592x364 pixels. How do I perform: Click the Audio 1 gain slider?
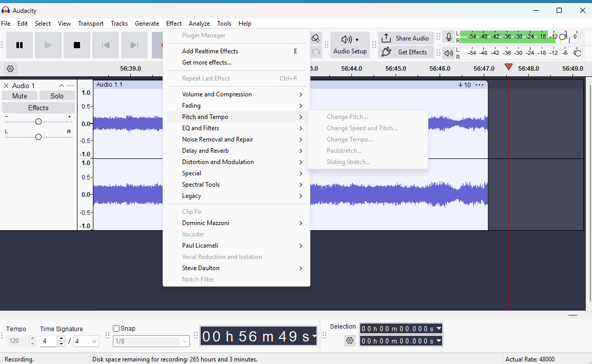pyautogui.click(x=38, y=122)
